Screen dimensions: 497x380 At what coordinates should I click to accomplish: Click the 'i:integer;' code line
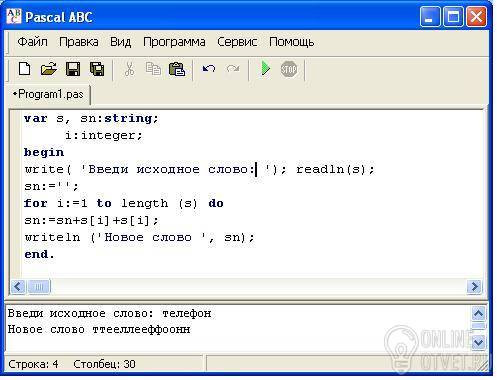pyautogui.click(x=104, y=136)
